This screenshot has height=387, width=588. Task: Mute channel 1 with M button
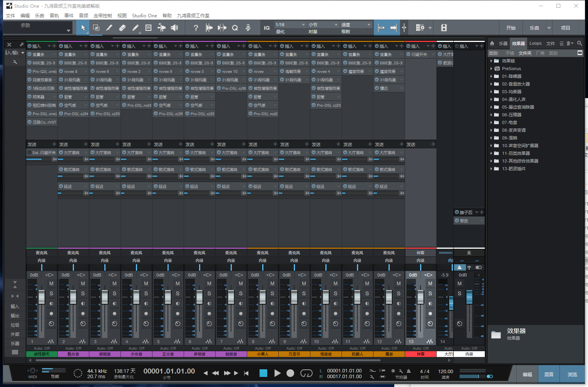51,283
